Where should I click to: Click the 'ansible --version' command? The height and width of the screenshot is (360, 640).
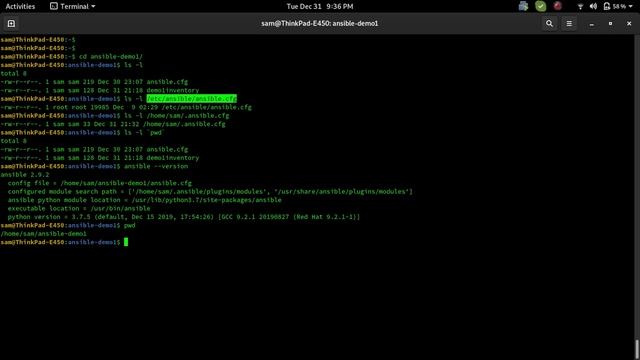156,166
